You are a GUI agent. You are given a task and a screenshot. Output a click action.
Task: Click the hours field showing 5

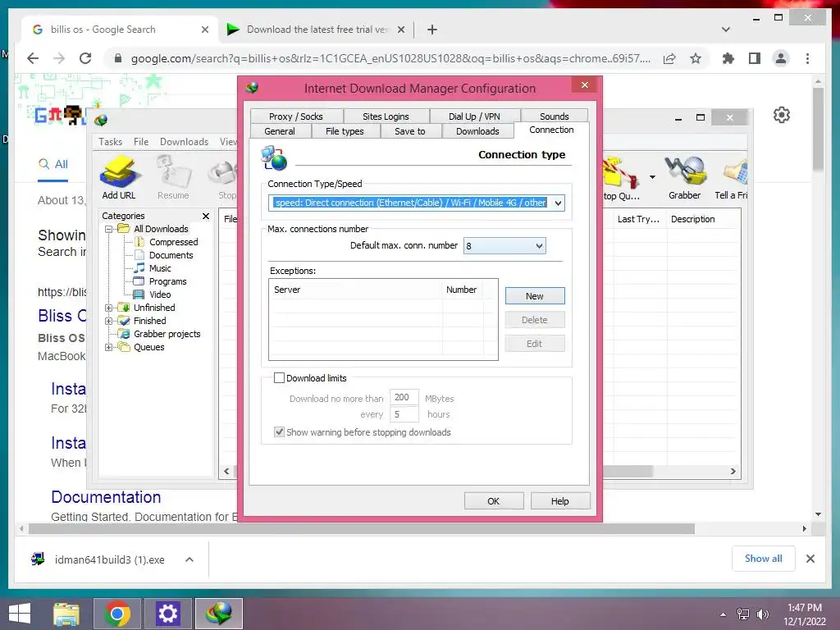404,414
